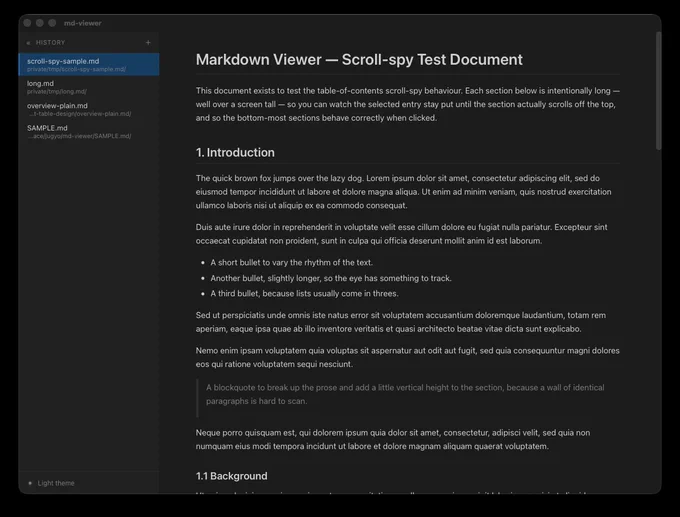Click the "Duis aute irure dolor" paragraph
680x517 pixels.
tap(402, 234)
